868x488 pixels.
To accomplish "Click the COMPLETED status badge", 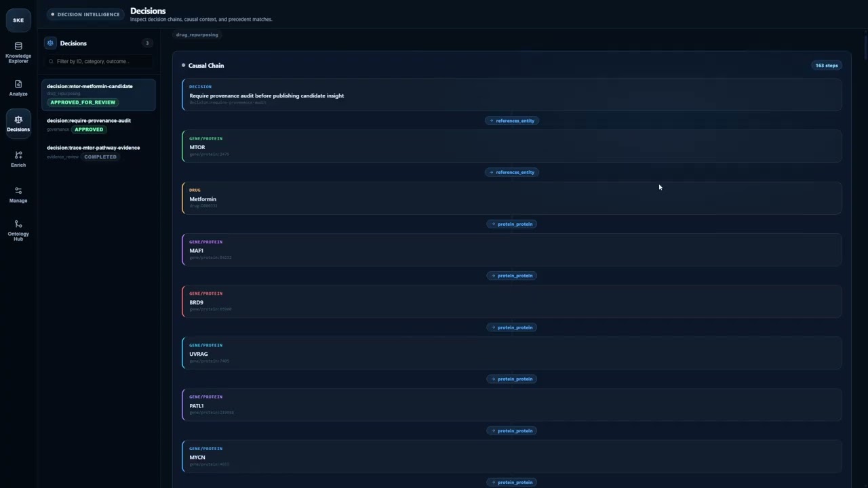I will [x=100, y=157].
